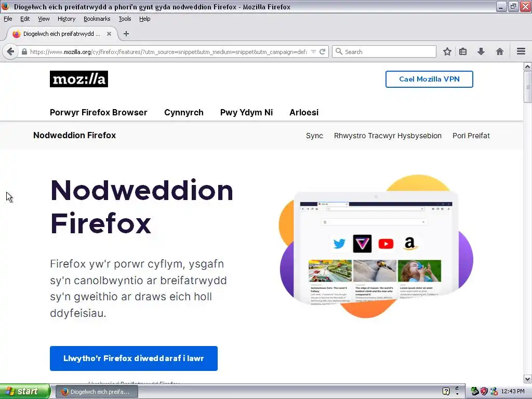Image resolution: width=532 pixels, height=399 pixels.
Task: Open the Help menu
Action: pyautogui.click(x=144, y=19)
